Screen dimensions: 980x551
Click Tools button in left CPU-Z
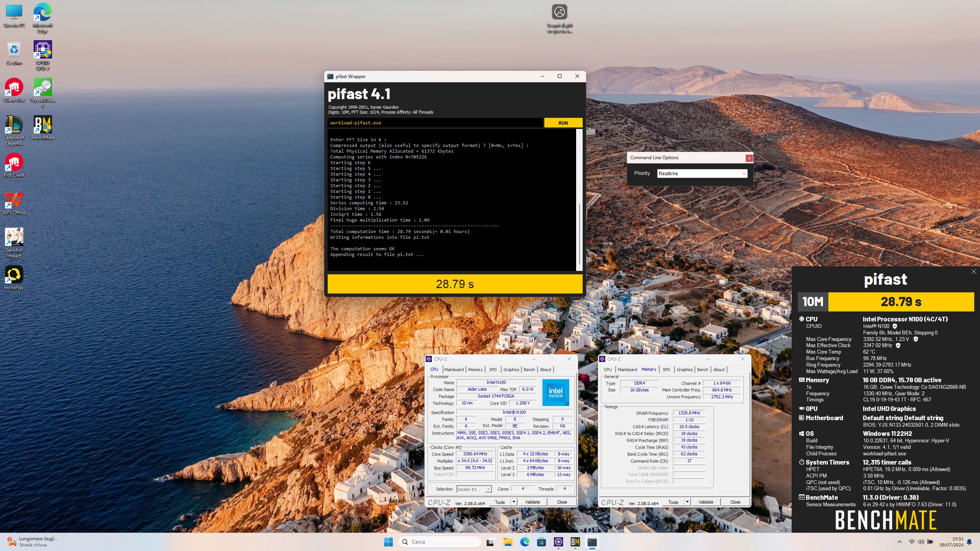coord(500,502)
